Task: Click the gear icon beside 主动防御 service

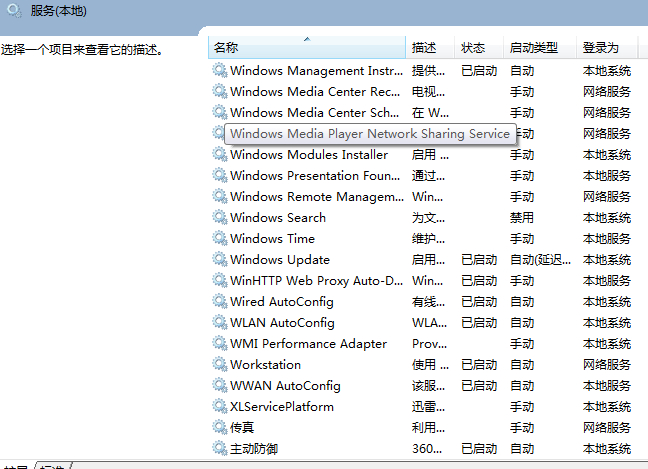Action: 220,449
